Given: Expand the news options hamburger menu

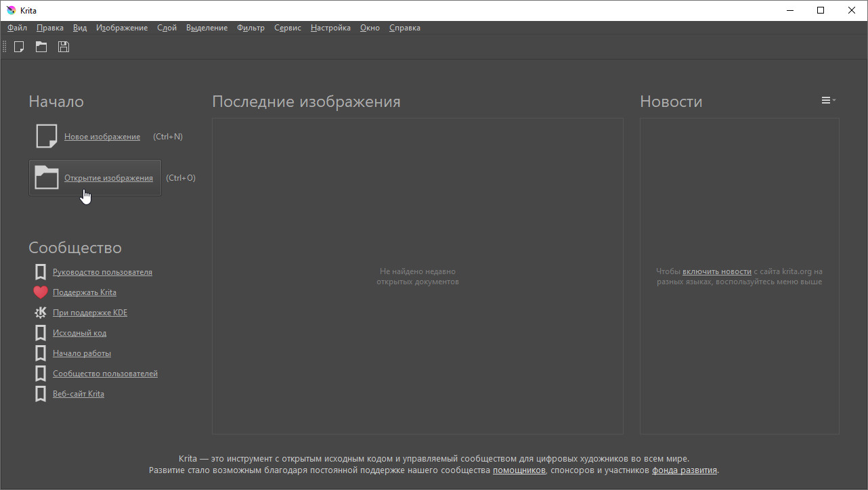Looking at the screenshot, I should (828, 100).
